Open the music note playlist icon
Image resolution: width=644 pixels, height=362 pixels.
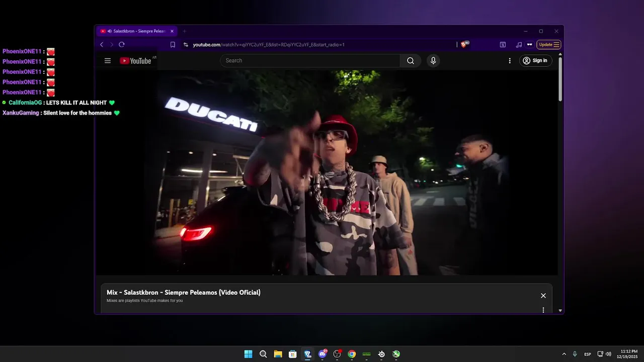pos(519,45)
